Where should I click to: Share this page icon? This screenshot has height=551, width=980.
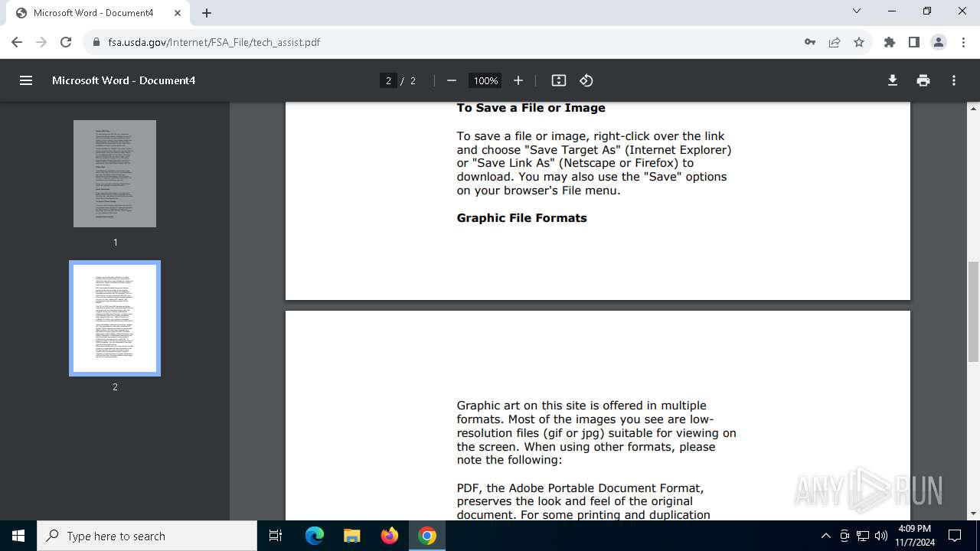coord(835,42)
